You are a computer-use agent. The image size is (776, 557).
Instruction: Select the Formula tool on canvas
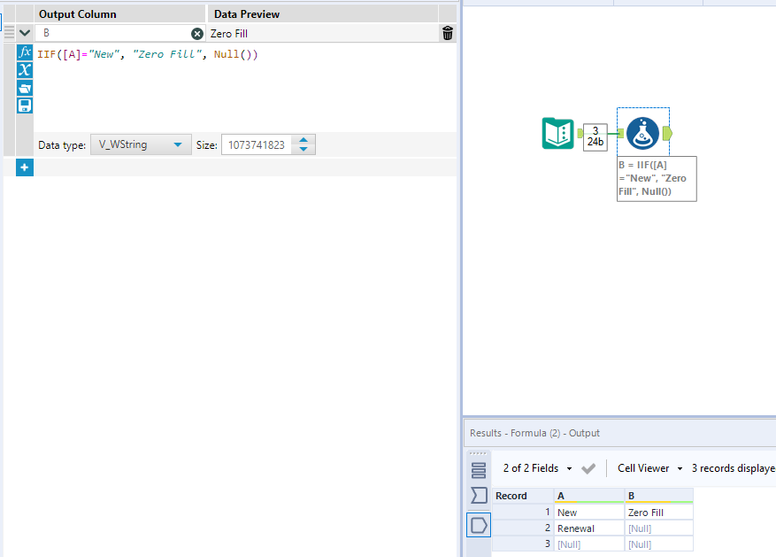click(642, 133)
